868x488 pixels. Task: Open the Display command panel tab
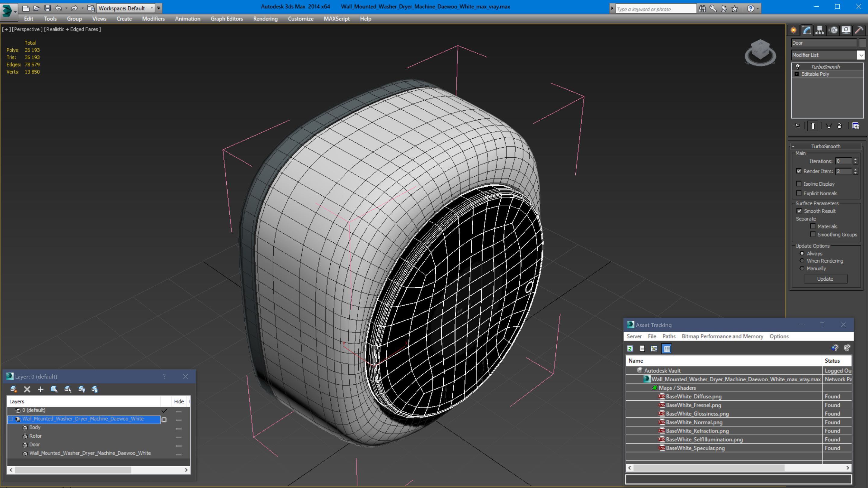point(846,30)
